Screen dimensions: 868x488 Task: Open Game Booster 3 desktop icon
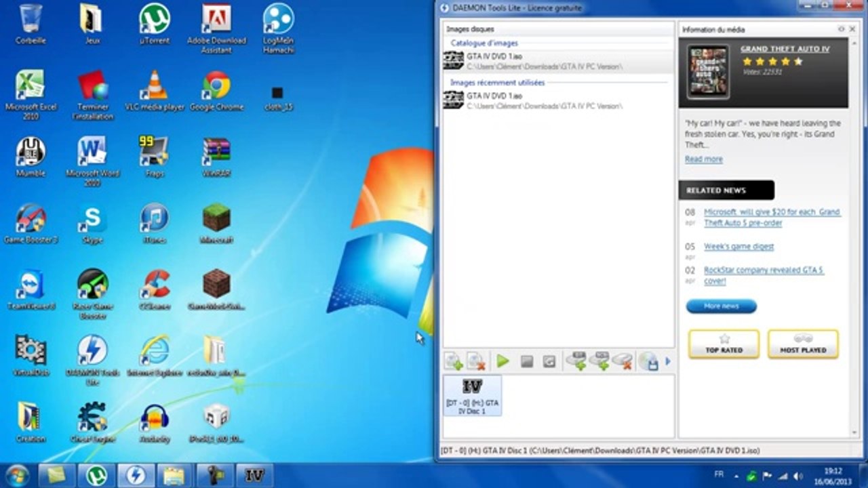(x=31, y=223)
